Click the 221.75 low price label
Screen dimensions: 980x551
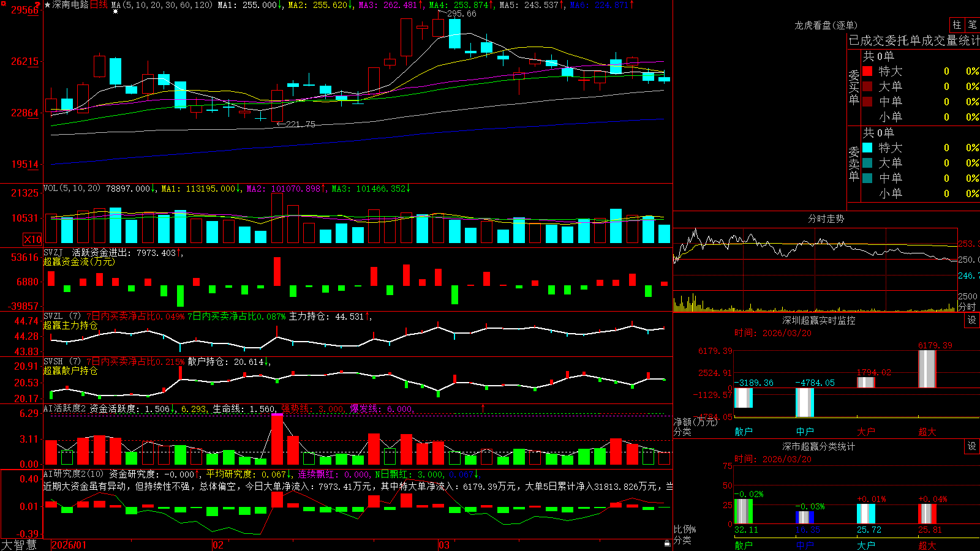tap(300, 124)
